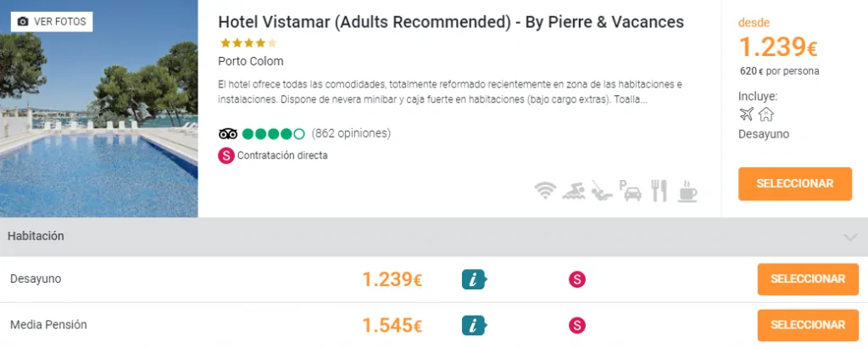Viewport: 868px width, 348px height.
Task: Click the parking amenity icon
Action: (x=630, y=191)
